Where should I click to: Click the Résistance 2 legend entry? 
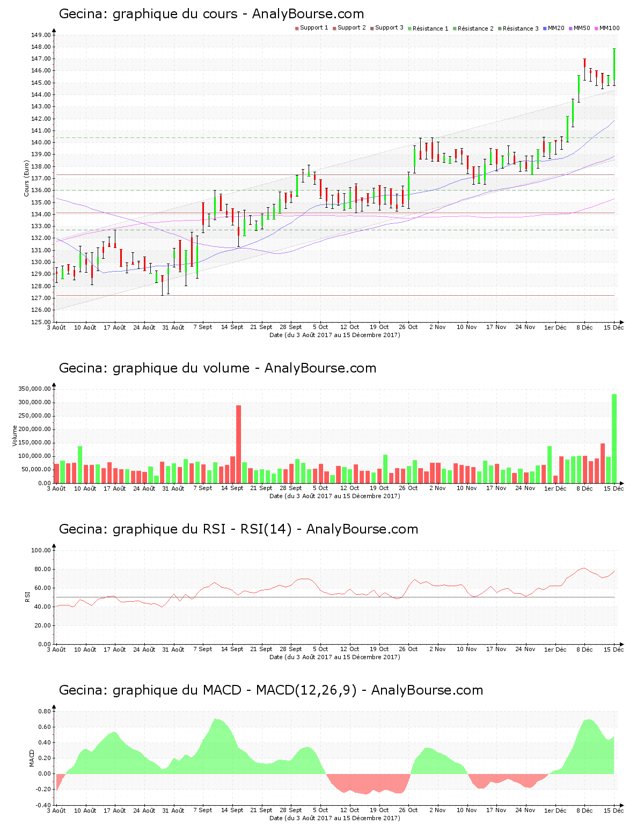[x=473, y=28]
